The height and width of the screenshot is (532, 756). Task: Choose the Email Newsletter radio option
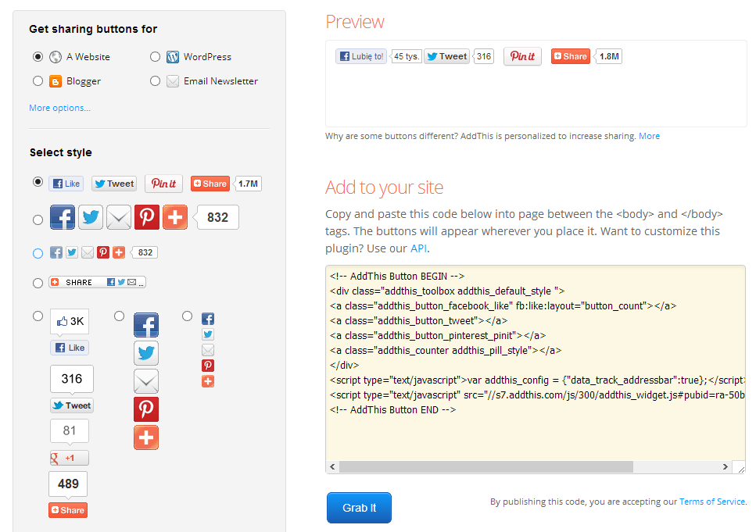155,81
